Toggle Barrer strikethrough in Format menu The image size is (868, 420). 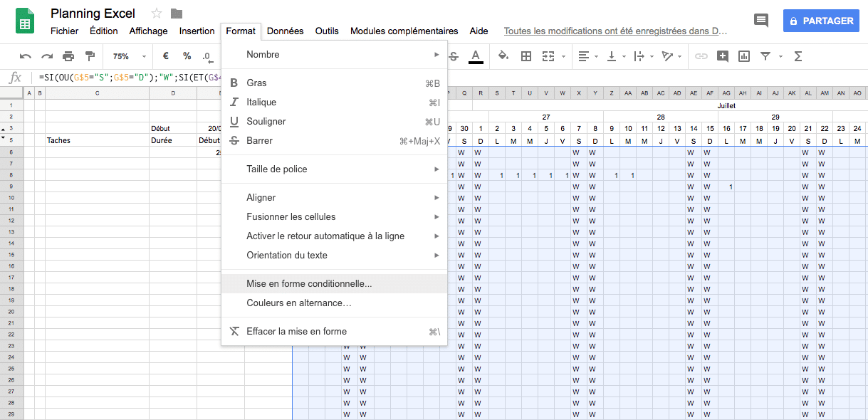click(259, 141)
